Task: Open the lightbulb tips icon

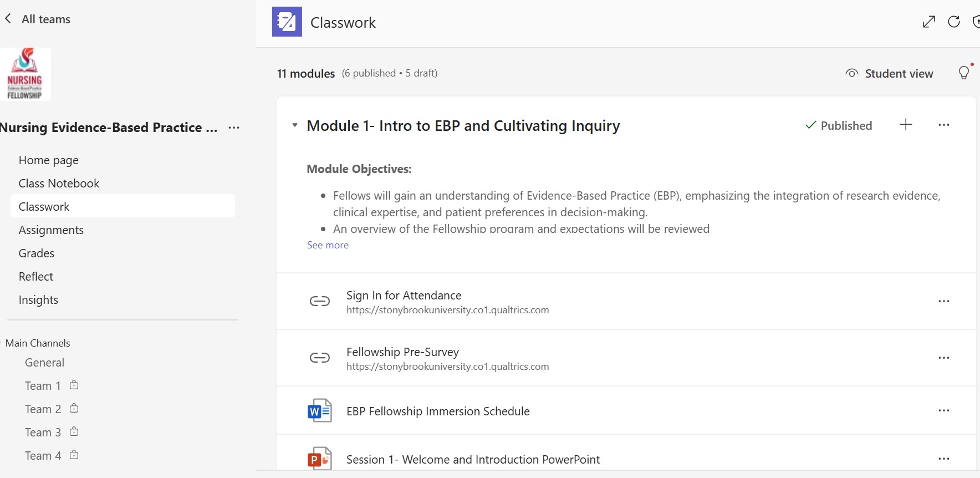Action: (x=964, y=73)
